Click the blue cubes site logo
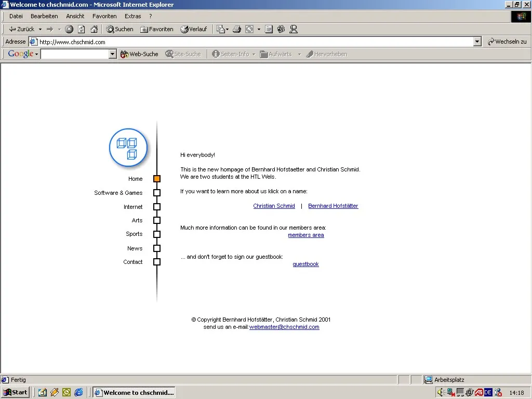 point(128,148)
